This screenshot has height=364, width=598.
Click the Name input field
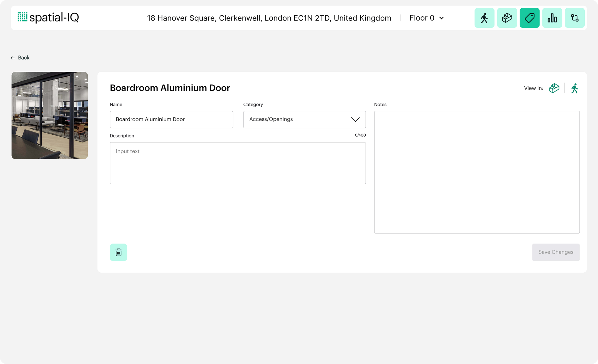point(171,119)
